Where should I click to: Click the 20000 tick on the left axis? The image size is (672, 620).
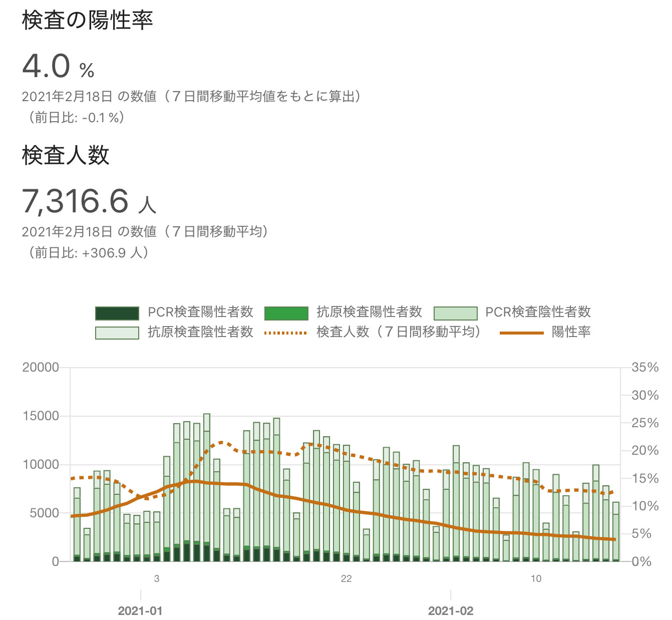[41, 368]
